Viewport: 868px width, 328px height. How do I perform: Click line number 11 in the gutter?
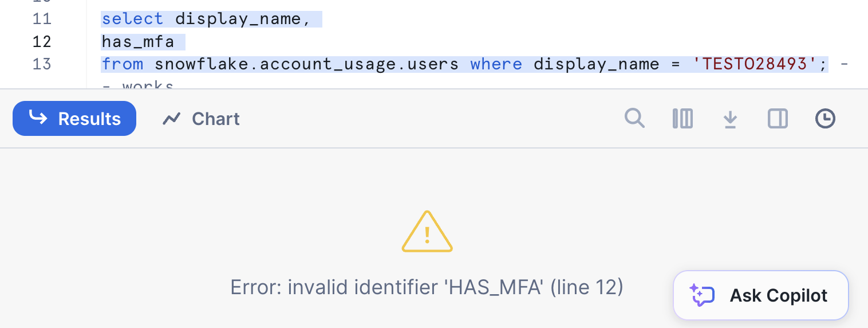point(42,19)
